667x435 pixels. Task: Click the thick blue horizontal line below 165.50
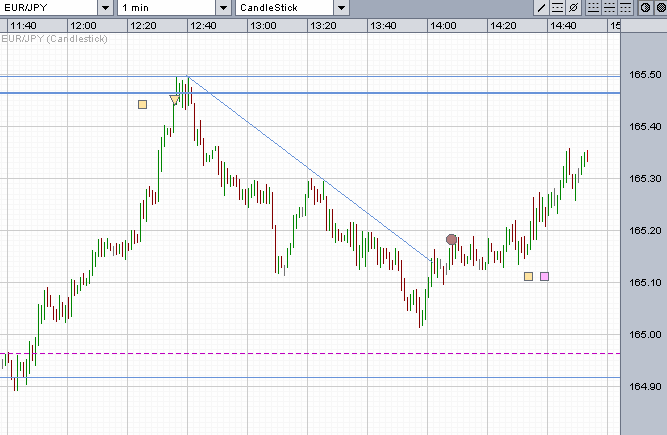point(310,93)
